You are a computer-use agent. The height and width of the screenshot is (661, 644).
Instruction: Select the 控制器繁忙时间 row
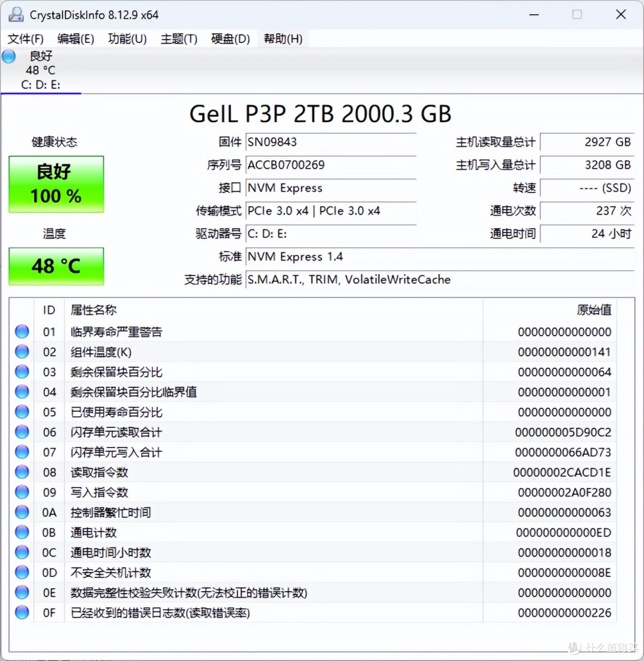pyautogui.click(x=313, y=512)
